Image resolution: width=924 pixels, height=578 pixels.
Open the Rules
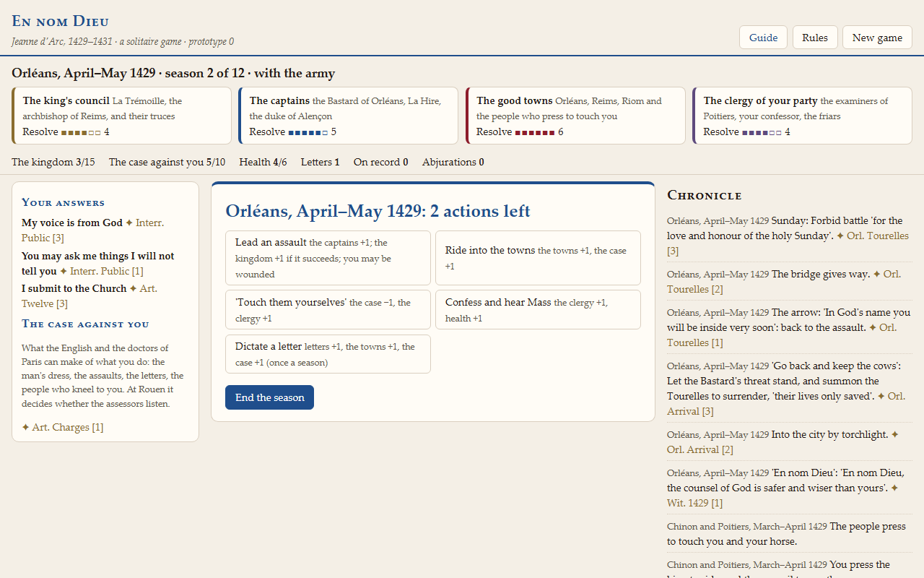pos(815,38)
